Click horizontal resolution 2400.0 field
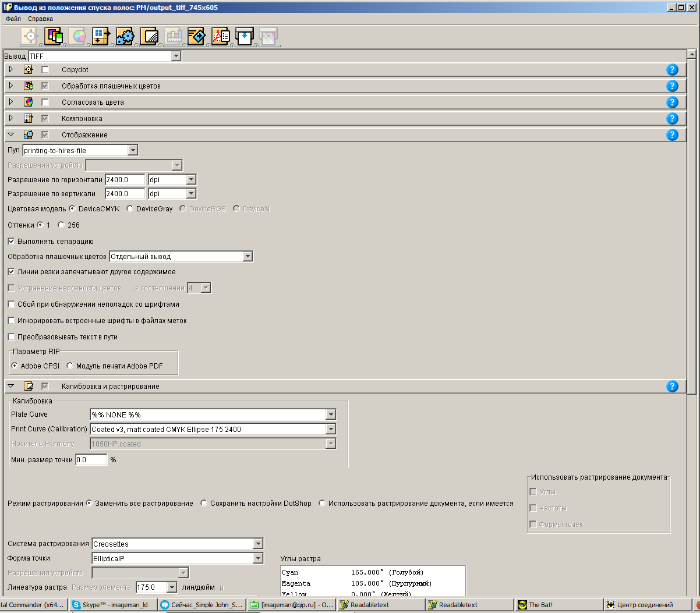This screenshot has width=700, height=613. coord(125,179)
